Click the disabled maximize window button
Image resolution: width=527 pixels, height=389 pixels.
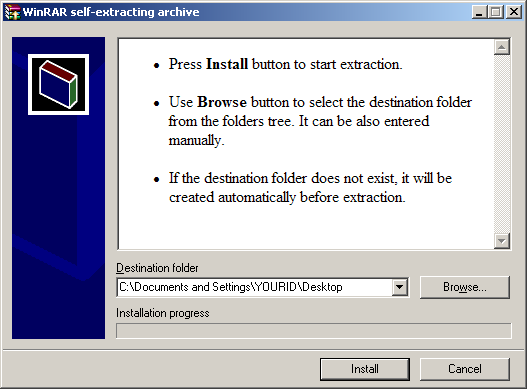tap(496, 12)
